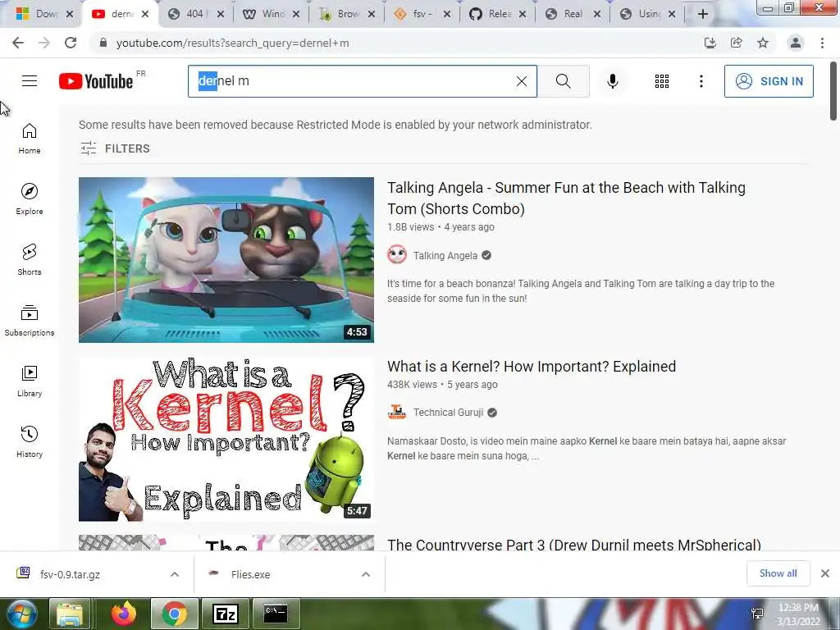Image resolution: width=840 pixels, height=630 pixels.
Task: Switch to the Wikipedia Wind tab
Action: (x=271, y=14)
